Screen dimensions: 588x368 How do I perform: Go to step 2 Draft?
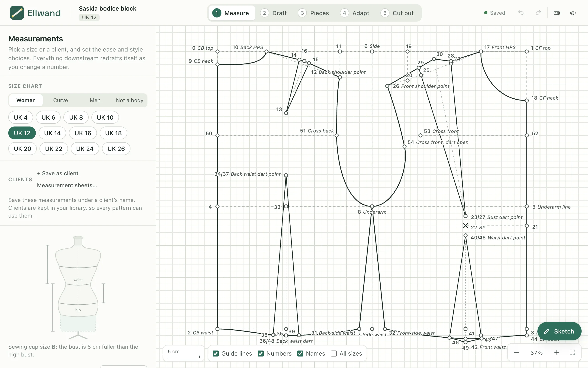[x=274, y=13]
